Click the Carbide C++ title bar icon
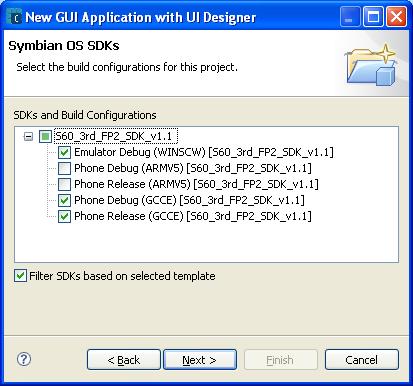The image size is (413, 386). point(14,17)
